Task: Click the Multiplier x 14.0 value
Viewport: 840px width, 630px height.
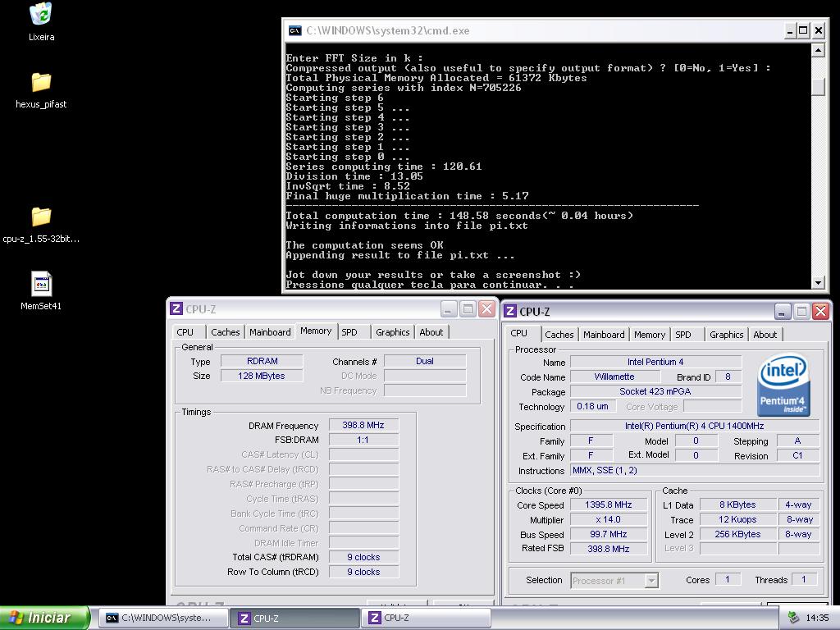Action: [x=609, y=519]
